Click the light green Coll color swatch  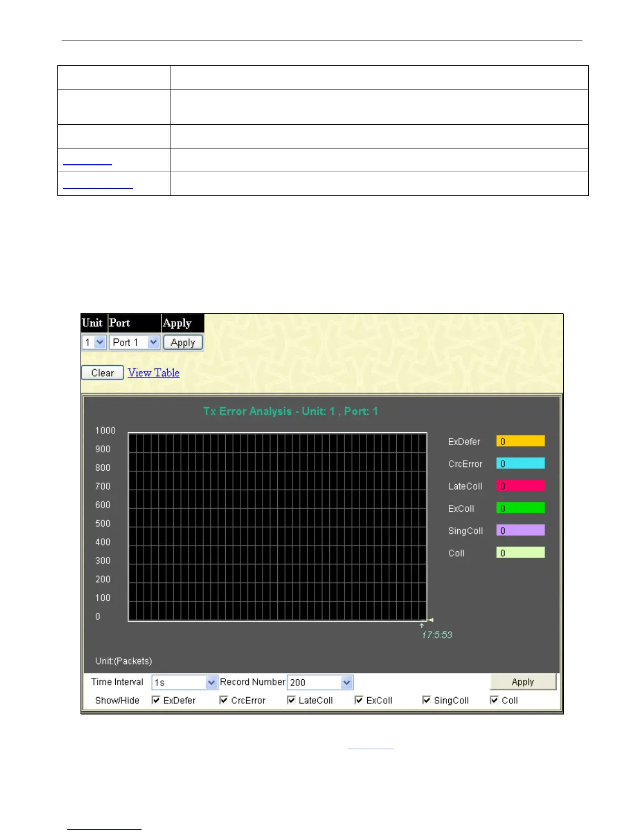pos(520,553)
